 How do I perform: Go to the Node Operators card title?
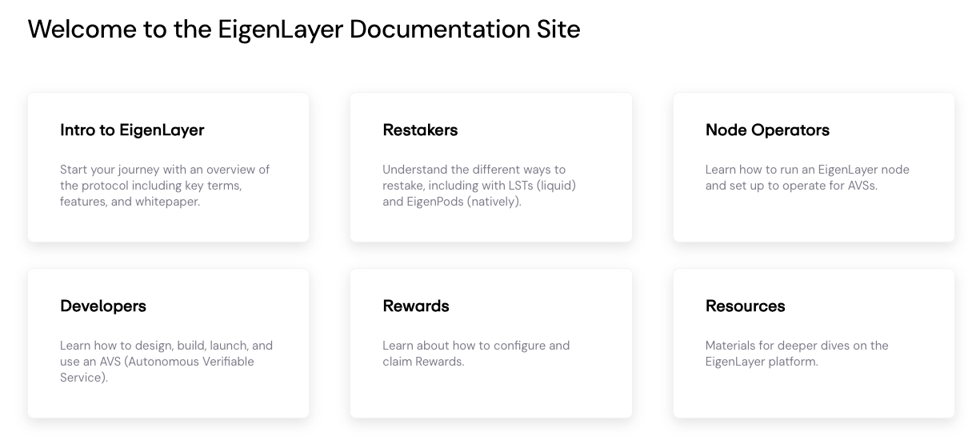pyautogui.click(x=767, y=130)
